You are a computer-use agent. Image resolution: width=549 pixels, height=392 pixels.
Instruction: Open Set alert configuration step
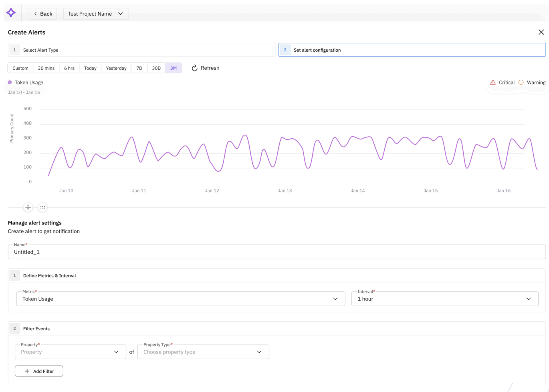(x=412, y=50)
